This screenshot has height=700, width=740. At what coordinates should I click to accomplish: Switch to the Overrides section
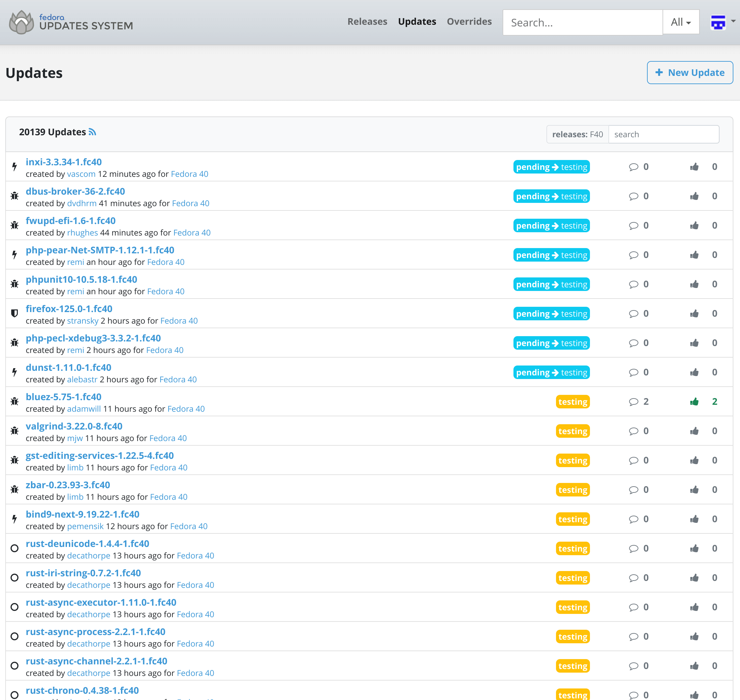coord(469,21)
